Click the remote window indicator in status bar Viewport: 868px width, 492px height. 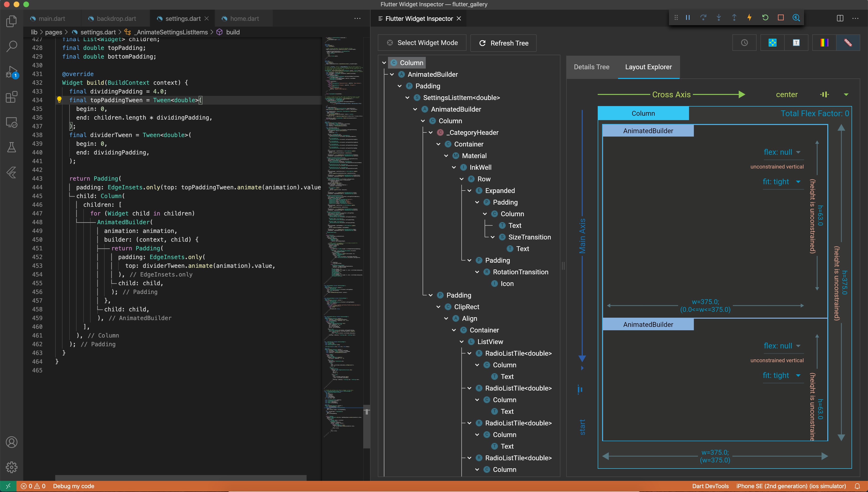pyautogui.click(x=8, y=486)
